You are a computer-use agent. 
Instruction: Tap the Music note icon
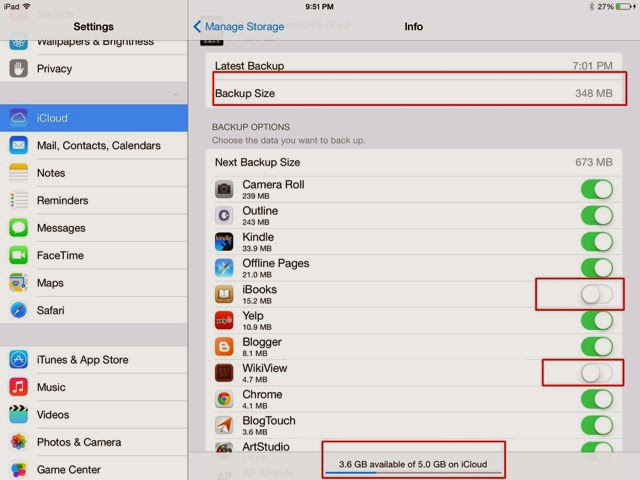click(19, 387)
